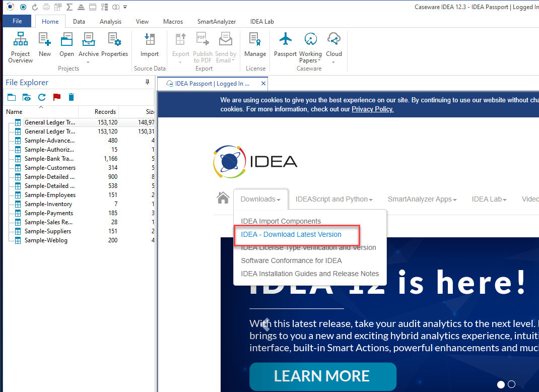Image resolution: width=539 pixels, height=392 pixels.
Task: Select the Sample-Suppliers file
Action: tap(48, 231)
